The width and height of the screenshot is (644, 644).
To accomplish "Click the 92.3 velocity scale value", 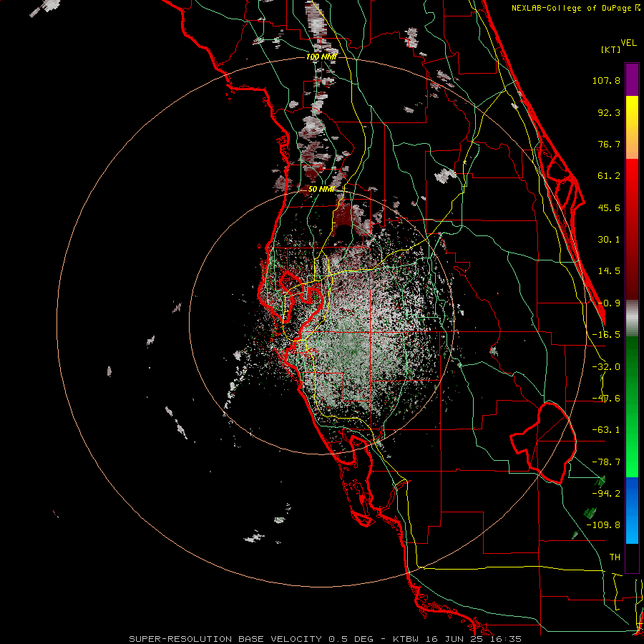I will coord(609,112).
